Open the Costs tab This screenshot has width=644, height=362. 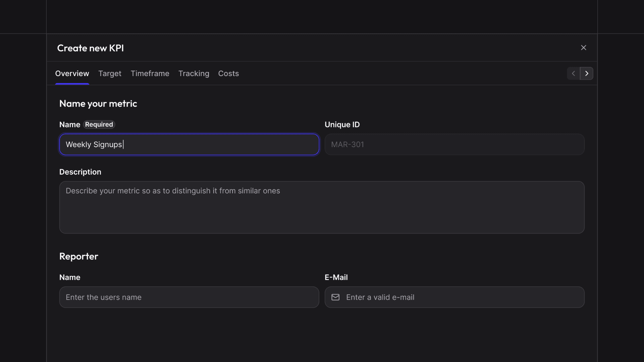228,73
